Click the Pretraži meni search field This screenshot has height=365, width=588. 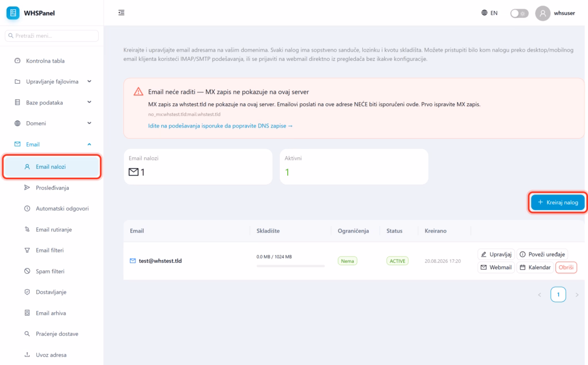52,36
